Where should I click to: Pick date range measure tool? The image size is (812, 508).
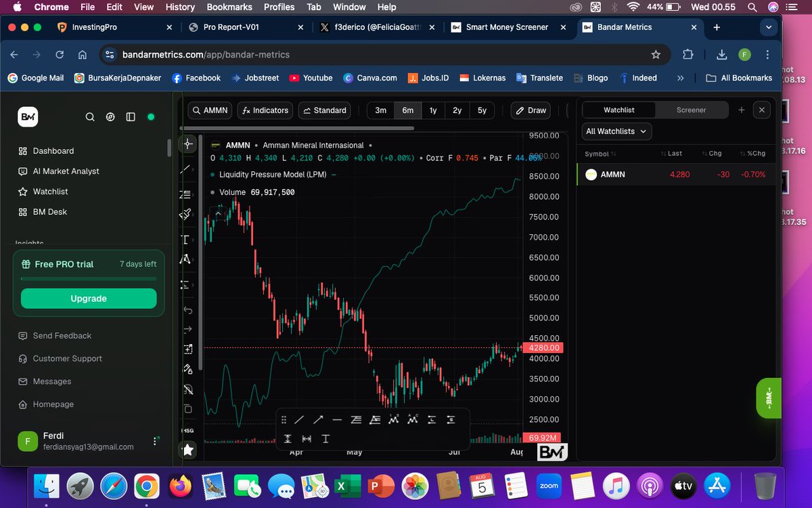coord(307,439)
